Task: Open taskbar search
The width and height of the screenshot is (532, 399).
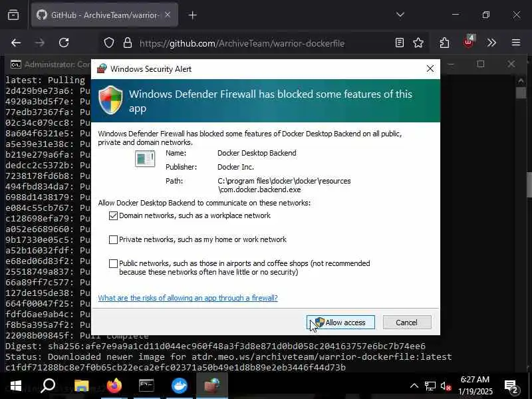Action: 48,386
